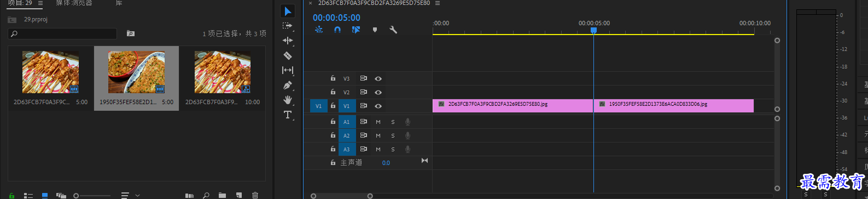Select the Pen tool
868x199 pixels.
pyautogui.click(x=288, y=85)
